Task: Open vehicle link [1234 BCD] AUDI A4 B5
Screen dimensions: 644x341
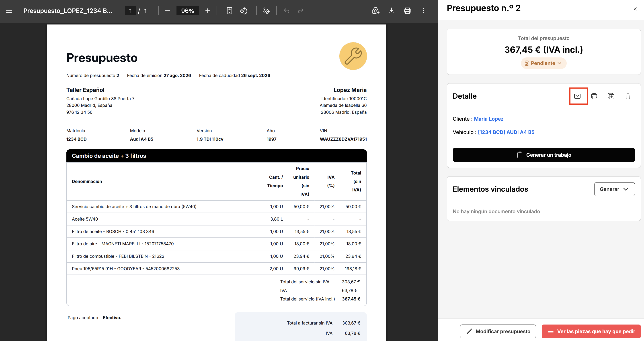Action: 506,132
